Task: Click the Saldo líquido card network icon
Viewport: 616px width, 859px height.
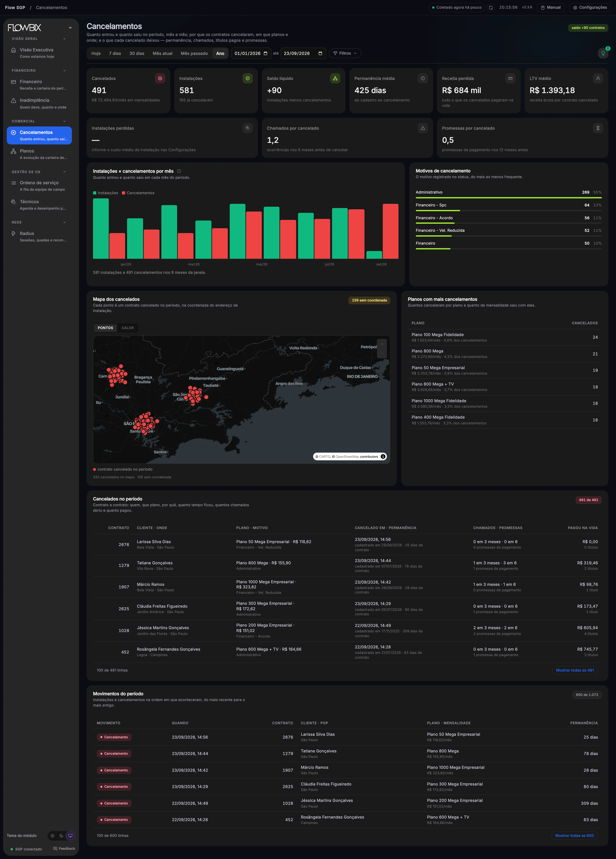Action: tap(335, 78)
